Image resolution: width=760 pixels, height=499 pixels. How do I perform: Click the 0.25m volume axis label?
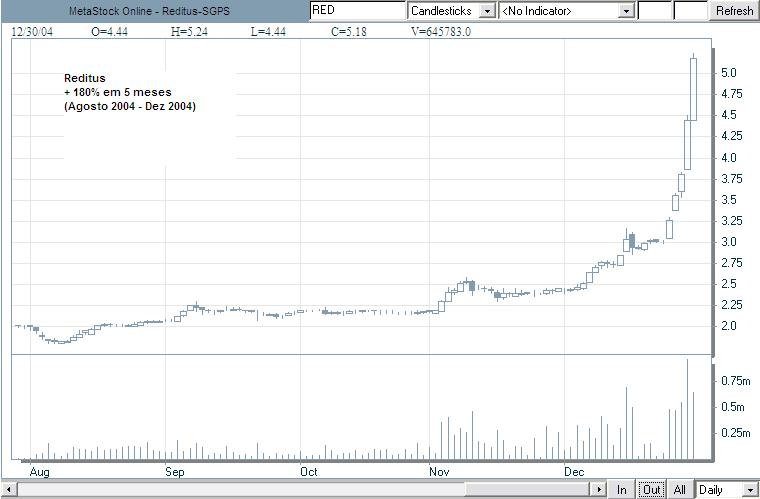click(736, 433)
